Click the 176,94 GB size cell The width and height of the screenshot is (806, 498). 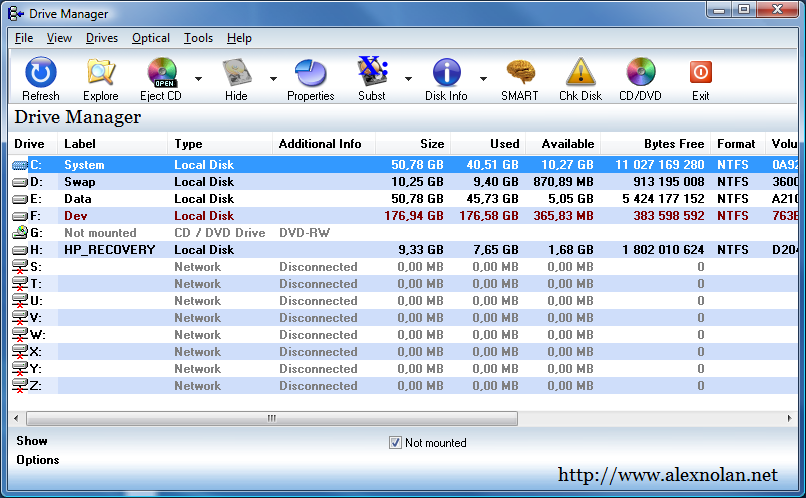414,216
